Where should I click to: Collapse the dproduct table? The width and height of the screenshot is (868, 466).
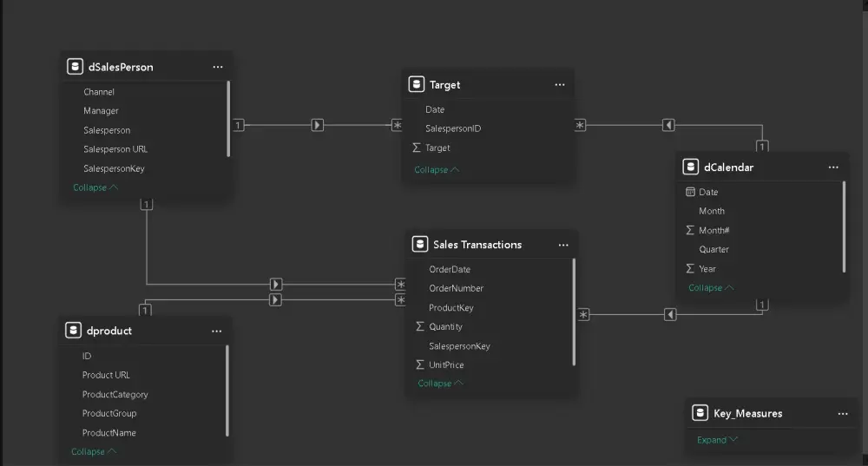(94, 451)
